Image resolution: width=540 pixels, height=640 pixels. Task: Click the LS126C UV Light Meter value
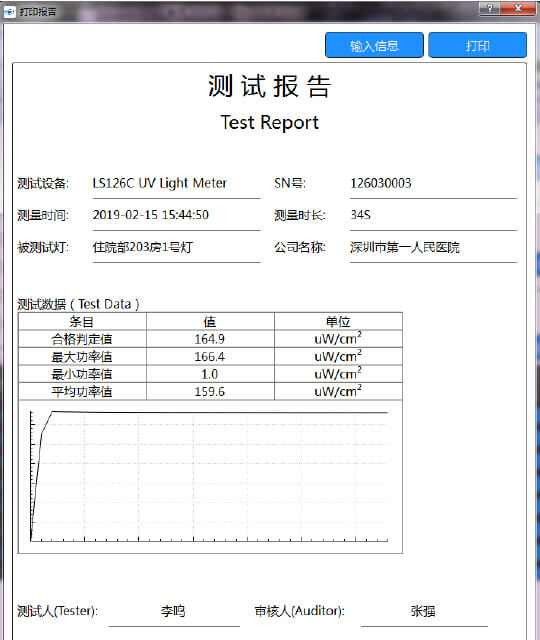159,183
